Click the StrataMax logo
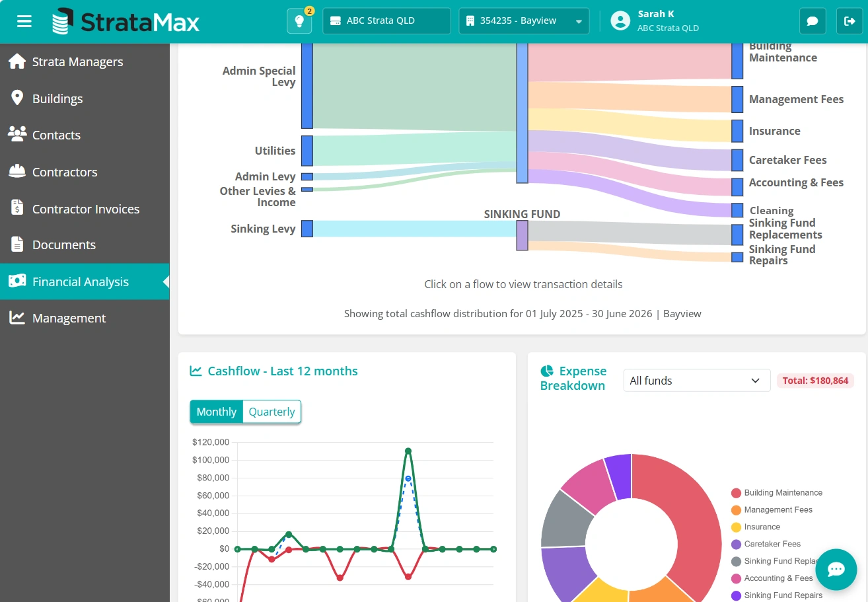This screenshot has height=602, width=868. [126, 22]
